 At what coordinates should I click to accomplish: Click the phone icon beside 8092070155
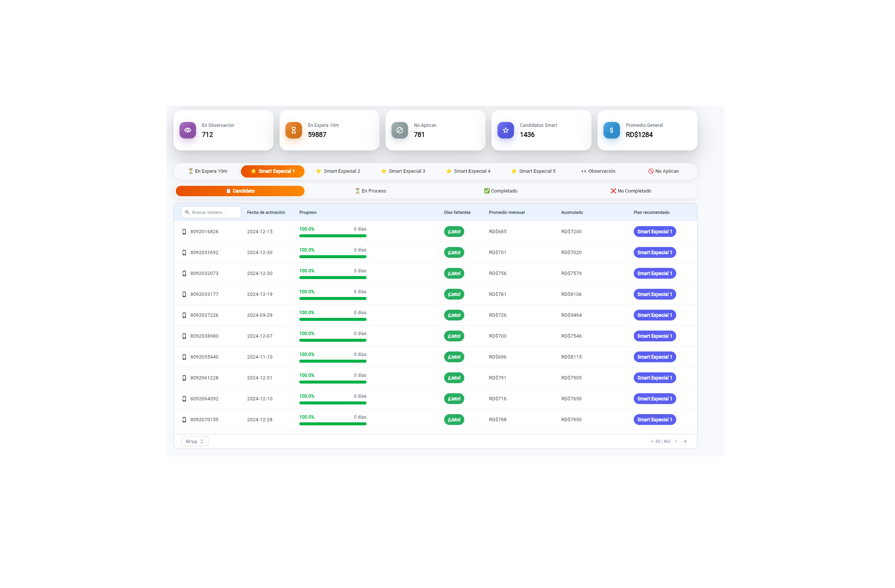pyautogui.click(x=184, y=420)
